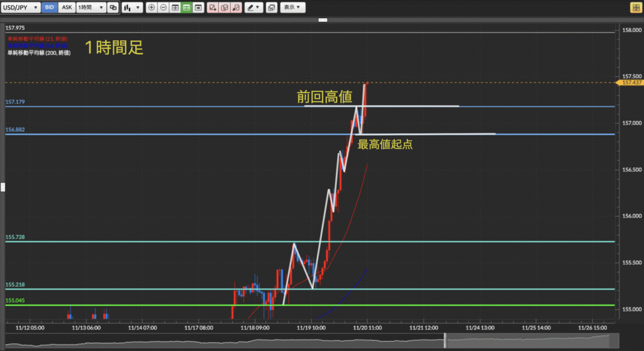
Task: Switch price display to ASK
Action: (x=67, y=8)
